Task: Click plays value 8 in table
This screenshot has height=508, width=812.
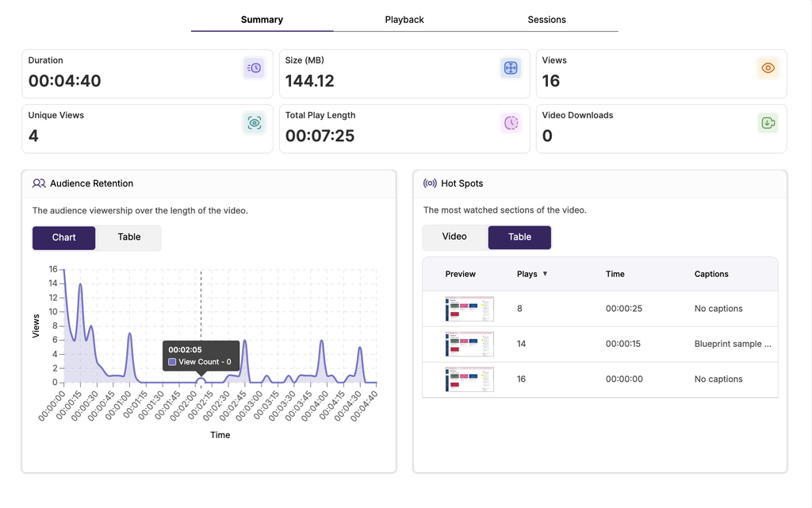Action: coord(519,309)
